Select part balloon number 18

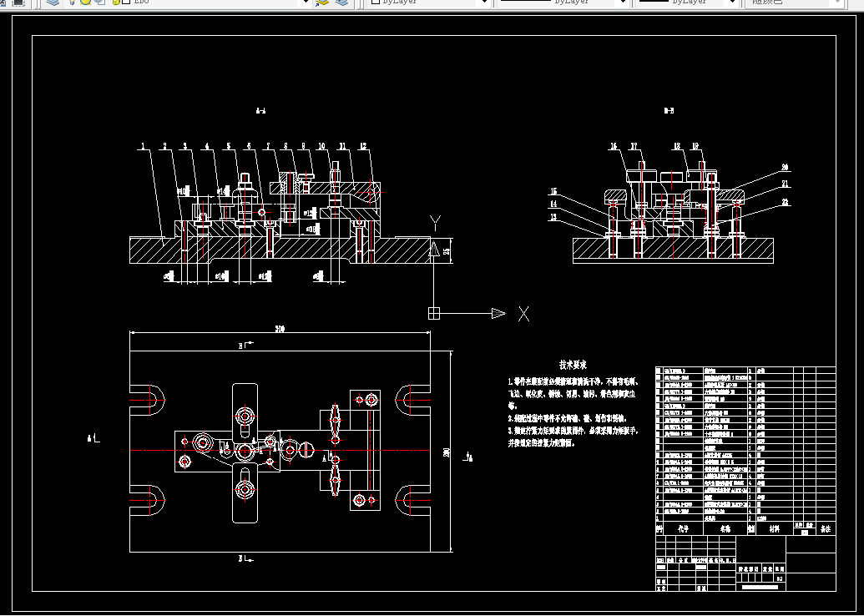click(677, 147)
